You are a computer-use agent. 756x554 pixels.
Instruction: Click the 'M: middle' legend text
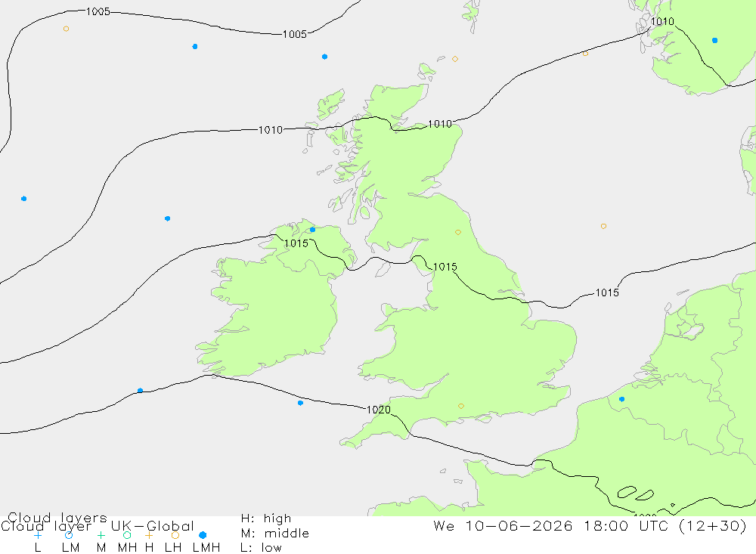tap(275, 534)
